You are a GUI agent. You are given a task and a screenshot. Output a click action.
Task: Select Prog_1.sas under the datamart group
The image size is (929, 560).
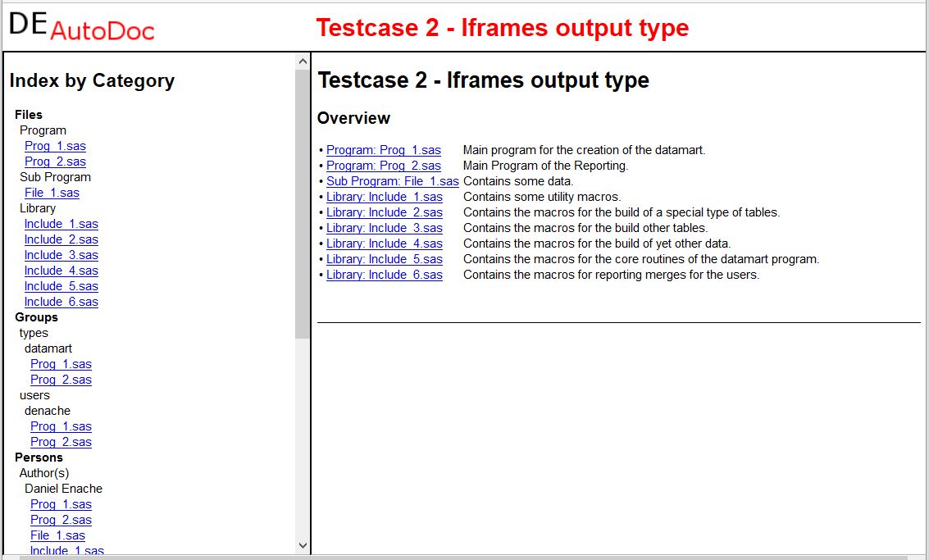tap(61, 364)
